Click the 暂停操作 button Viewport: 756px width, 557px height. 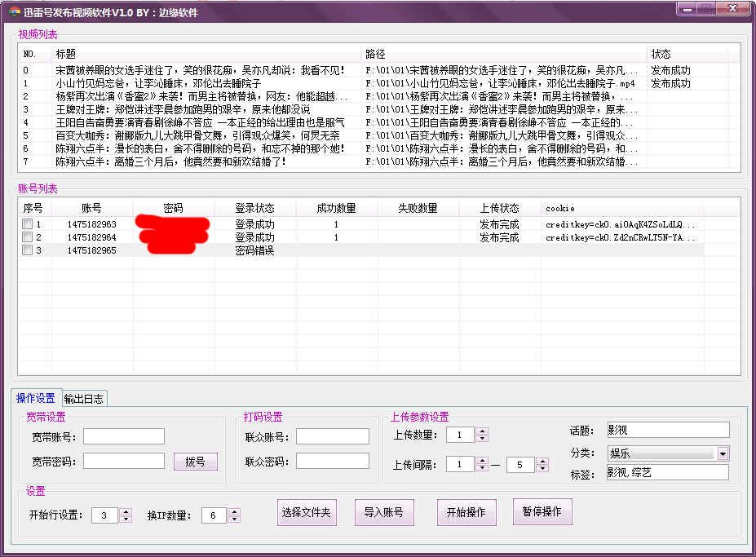pyautogui.click(x=542, y=511)
